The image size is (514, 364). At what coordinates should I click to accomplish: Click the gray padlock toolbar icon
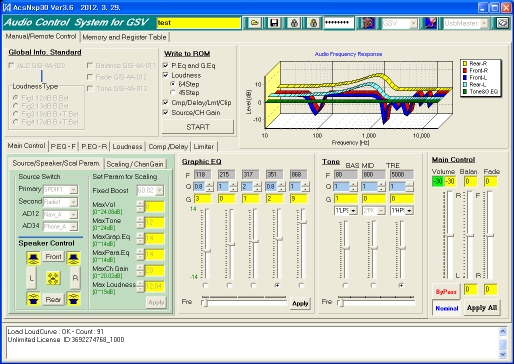point(294,23)
